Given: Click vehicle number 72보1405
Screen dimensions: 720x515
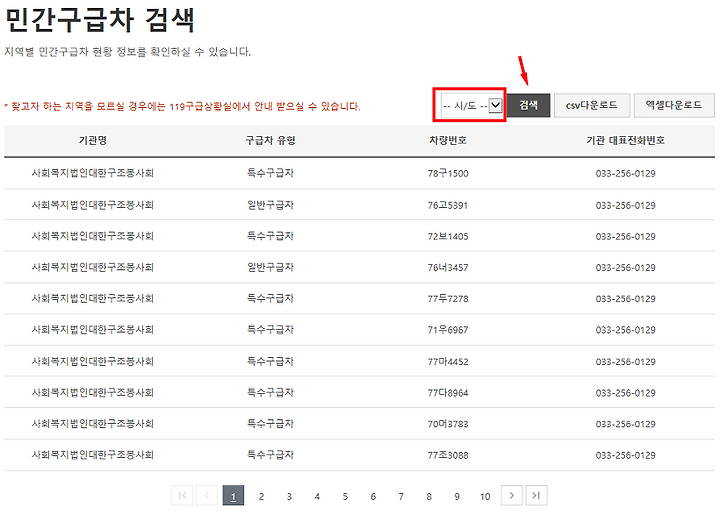Looking at the screenshot, I should [x=448, y=236].
